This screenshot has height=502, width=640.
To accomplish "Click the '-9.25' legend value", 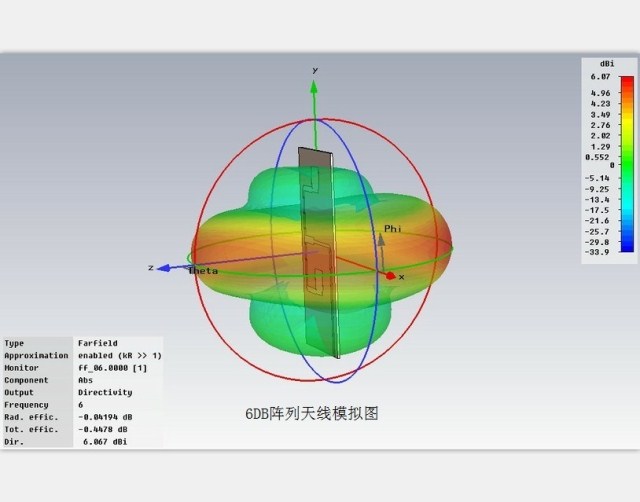I will (x=597, y=189).
